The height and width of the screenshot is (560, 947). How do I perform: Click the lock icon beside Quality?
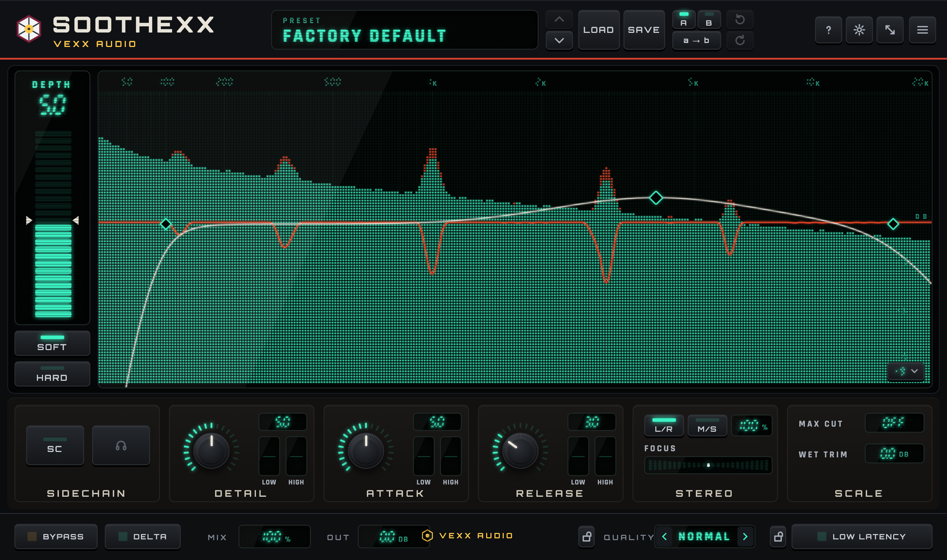pos(587,536)
